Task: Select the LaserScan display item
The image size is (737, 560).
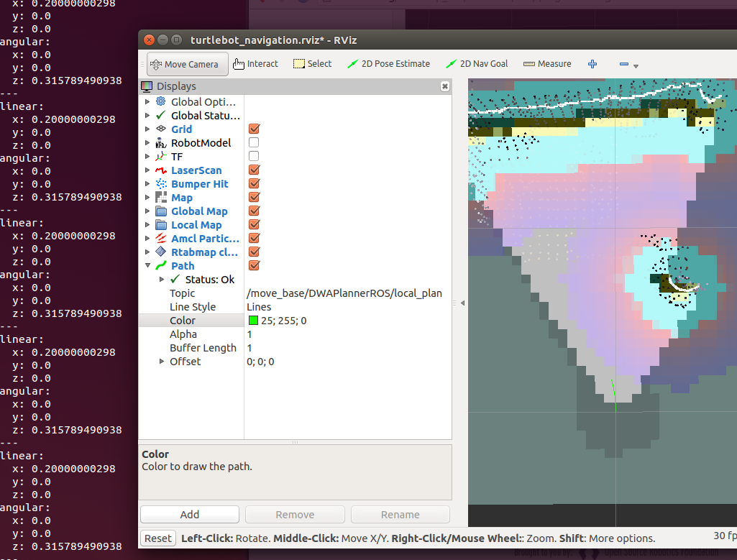Action: [196, 170]
